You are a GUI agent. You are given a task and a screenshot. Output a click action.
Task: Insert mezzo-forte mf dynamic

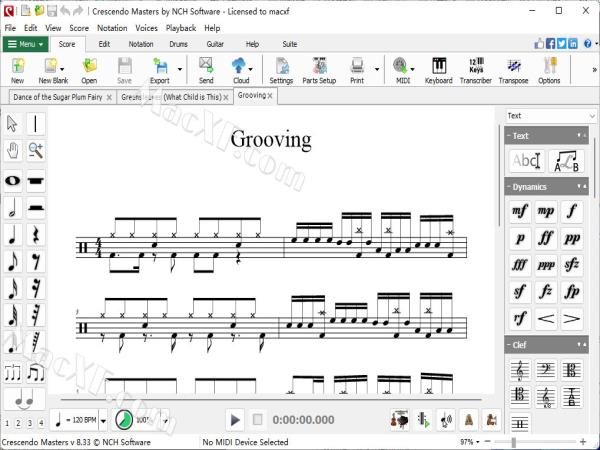pos(520,211)
